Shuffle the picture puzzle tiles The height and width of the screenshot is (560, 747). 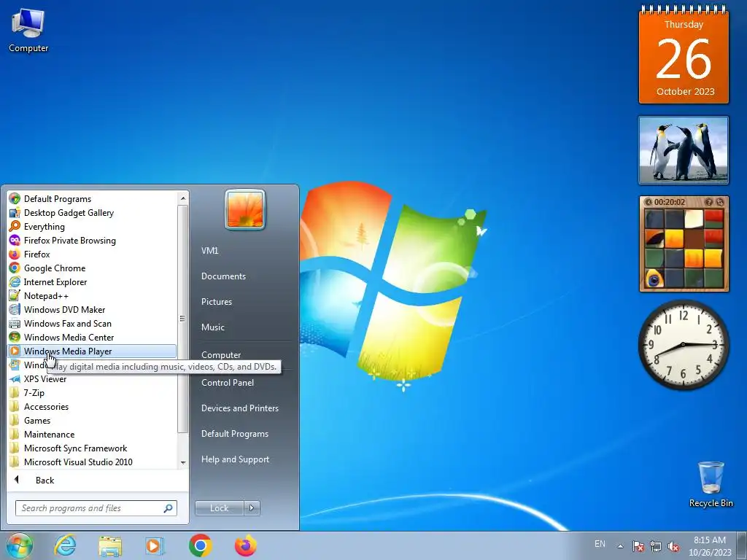(x=720, y=202)
